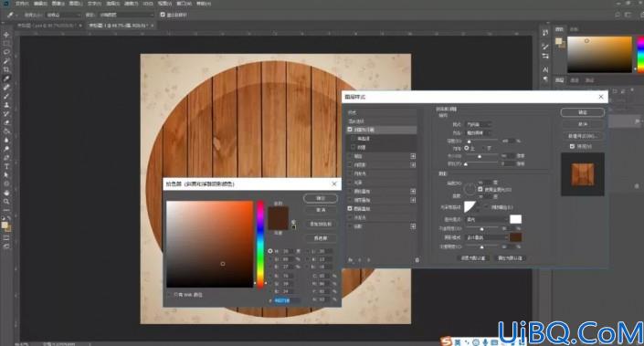
Task: Select the Zoom magnifier tool
Action: (6, 201)
